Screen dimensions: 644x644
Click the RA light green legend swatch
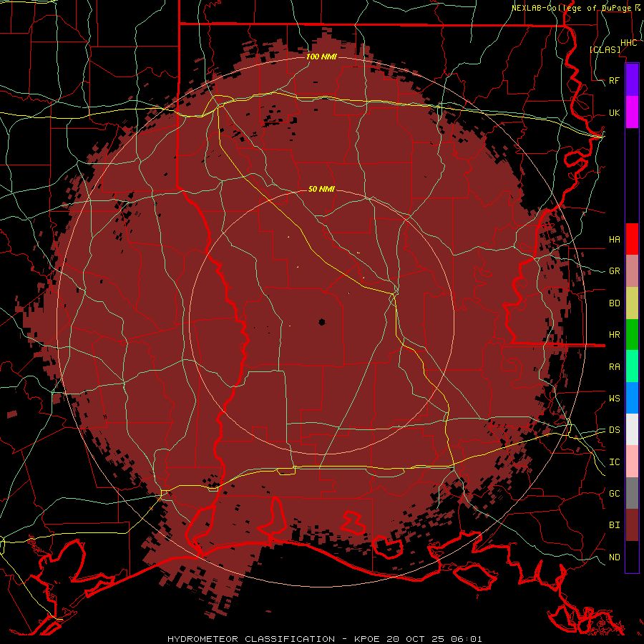click(632, 366)
